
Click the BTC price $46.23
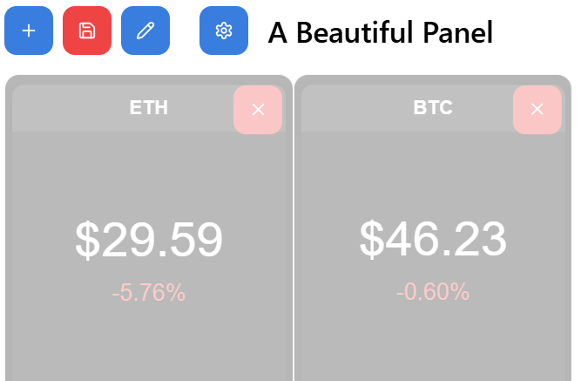click(433, 238)
